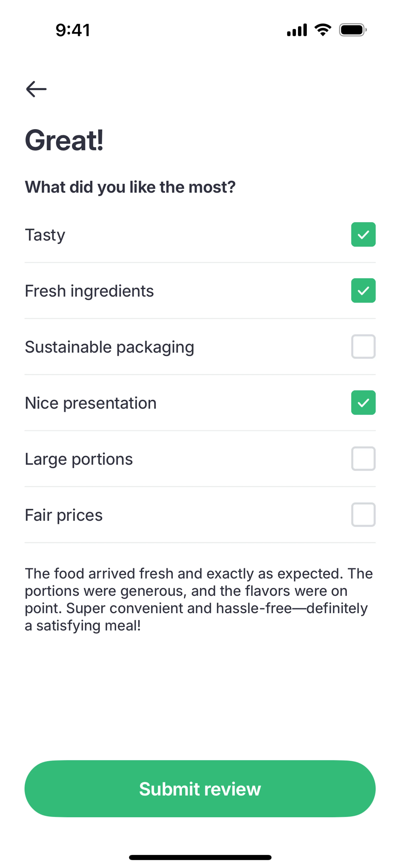
Task: Uncheck the Fresh ingredients checkbox
Action: (363, 291)
